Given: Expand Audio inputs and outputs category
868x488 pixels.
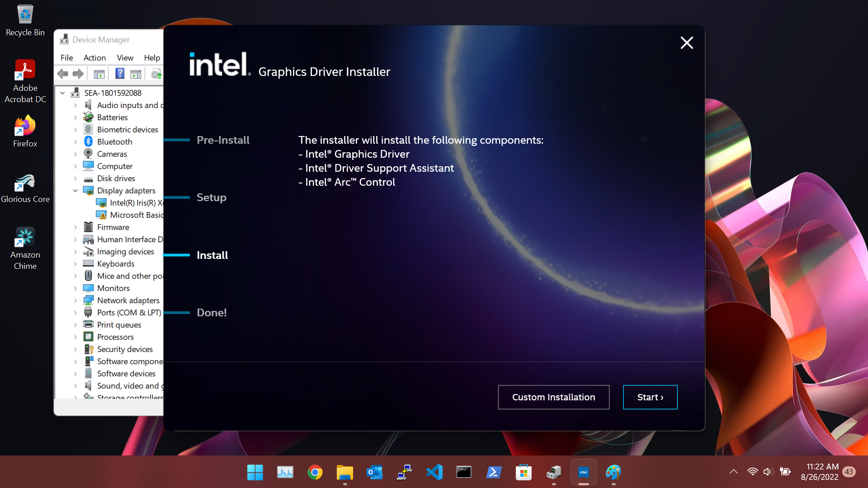Looking at the screenshot, I should tap(75, 105).
